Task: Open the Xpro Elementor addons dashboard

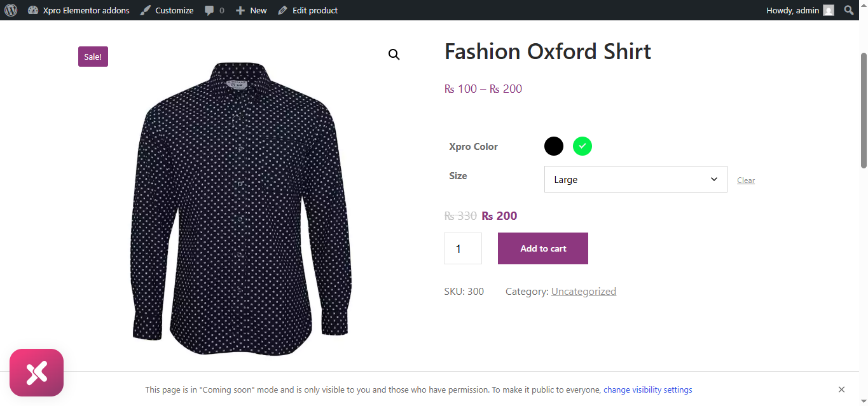Action: [x=79, y=10]
